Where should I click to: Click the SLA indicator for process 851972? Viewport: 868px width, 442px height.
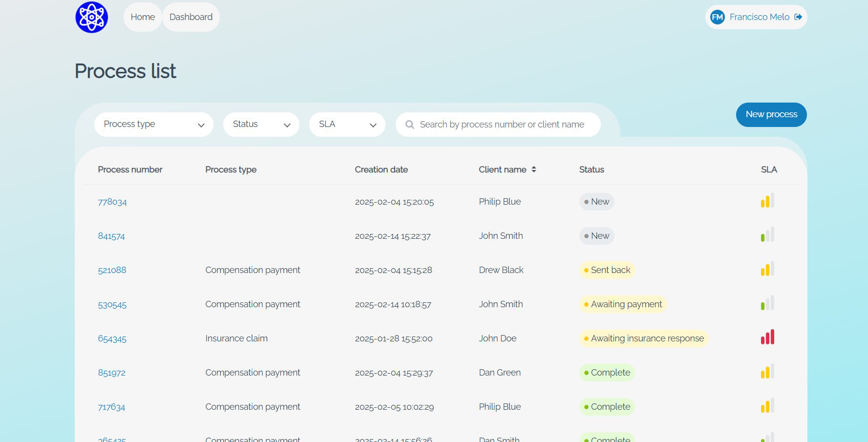[767, 371]
